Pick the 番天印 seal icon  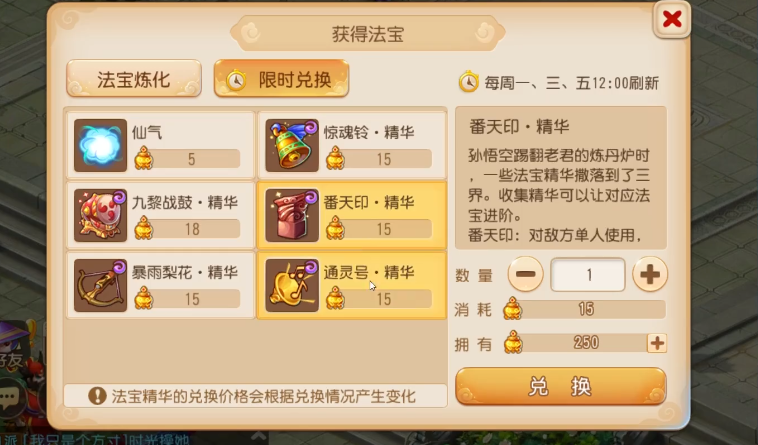(292, 215)
